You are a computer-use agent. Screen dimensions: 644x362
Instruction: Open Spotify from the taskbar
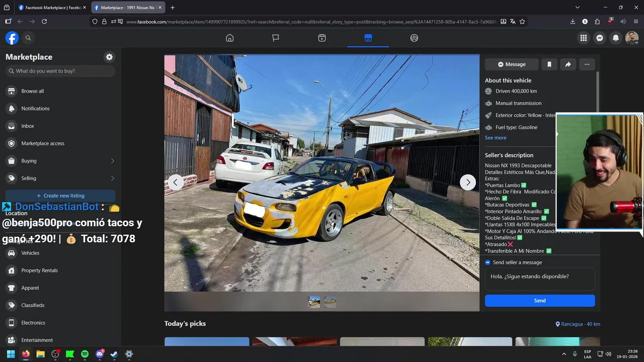pyautogui.click(x=85, y=354)
